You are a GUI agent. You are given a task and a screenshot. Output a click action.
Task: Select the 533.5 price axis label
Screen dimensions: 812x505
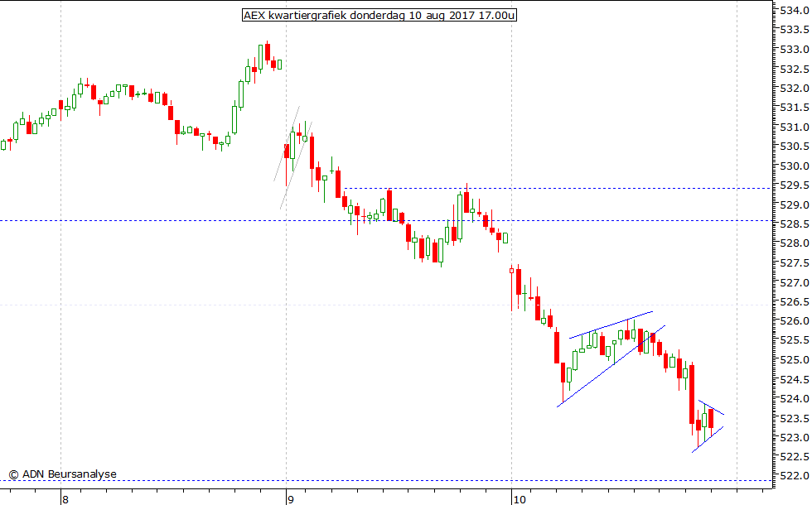tap(795, 30)
